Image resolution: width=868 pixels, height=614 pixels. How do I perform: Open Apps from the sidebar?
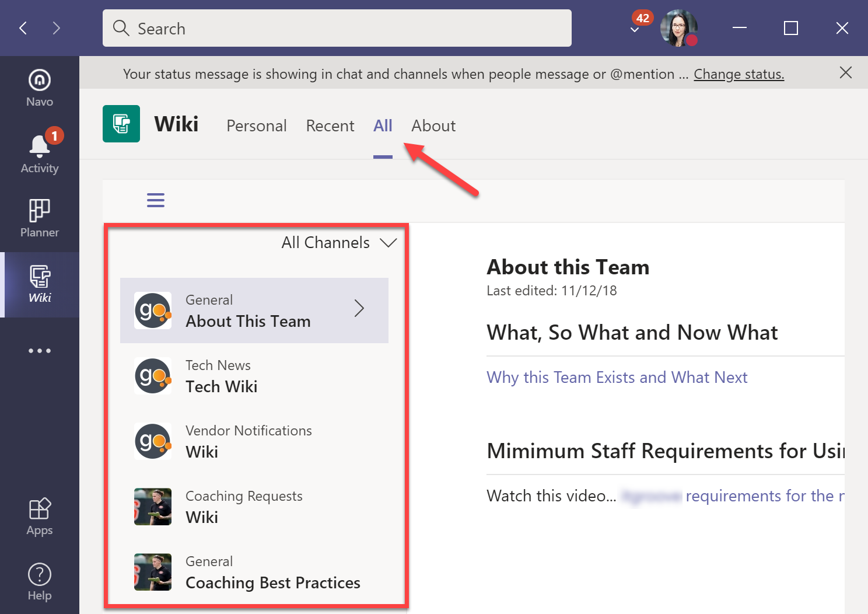point(39,515)
